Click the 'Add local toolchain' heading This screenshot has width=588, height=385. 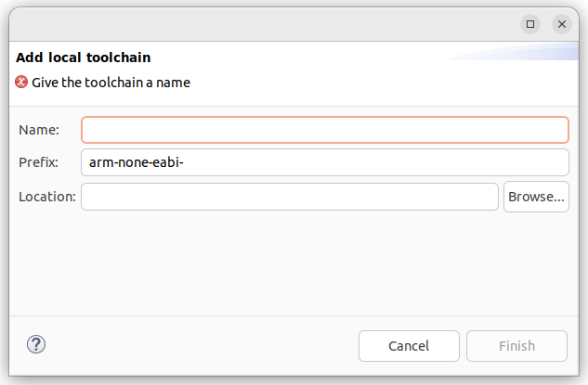point(84,58)
